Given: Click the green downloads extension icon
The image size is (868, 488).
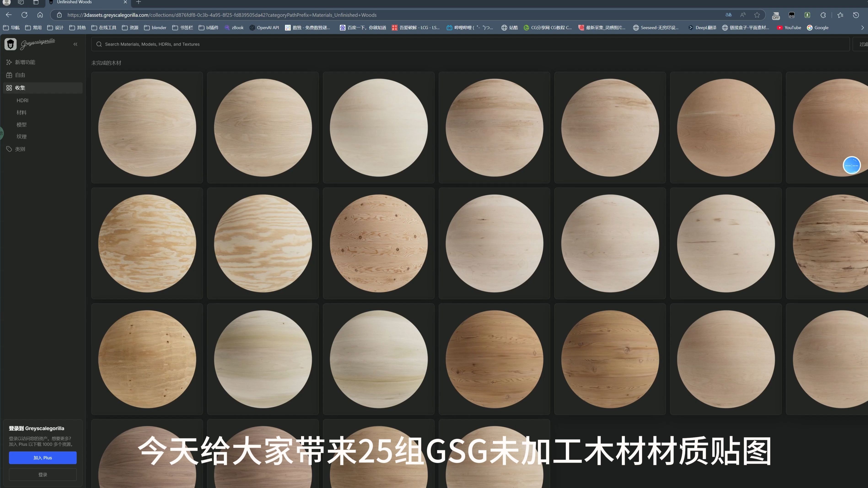Looking at the screenshot, I should [x=807, y=15].
